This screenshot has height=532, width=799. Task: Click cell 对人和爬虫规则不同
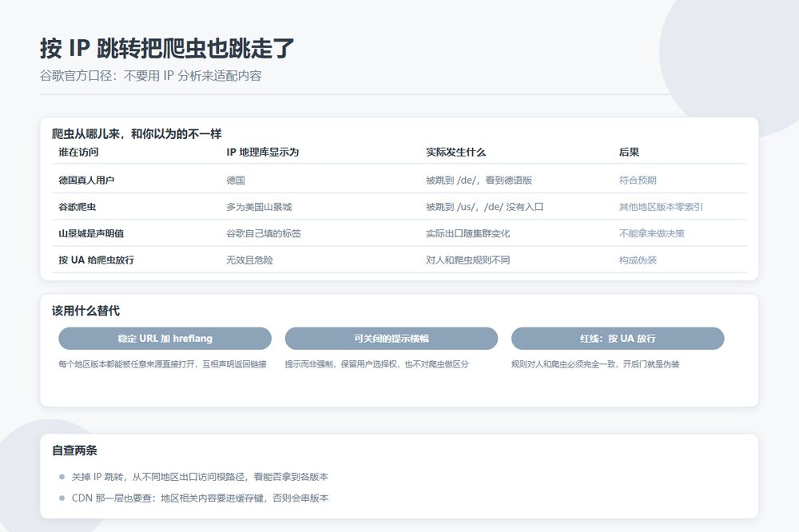[467, 260]
